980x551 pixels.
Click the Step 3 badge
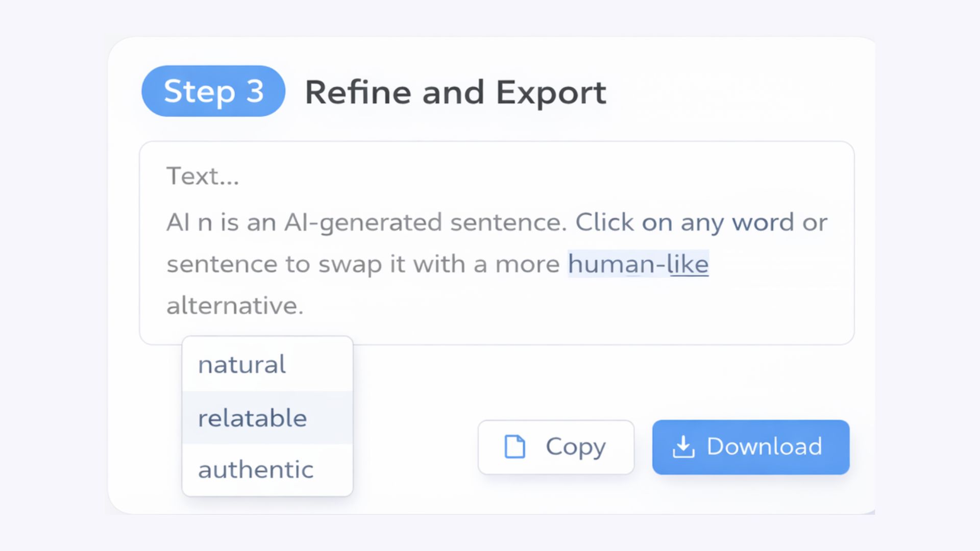pyautogui.click(x=213, y=91)
